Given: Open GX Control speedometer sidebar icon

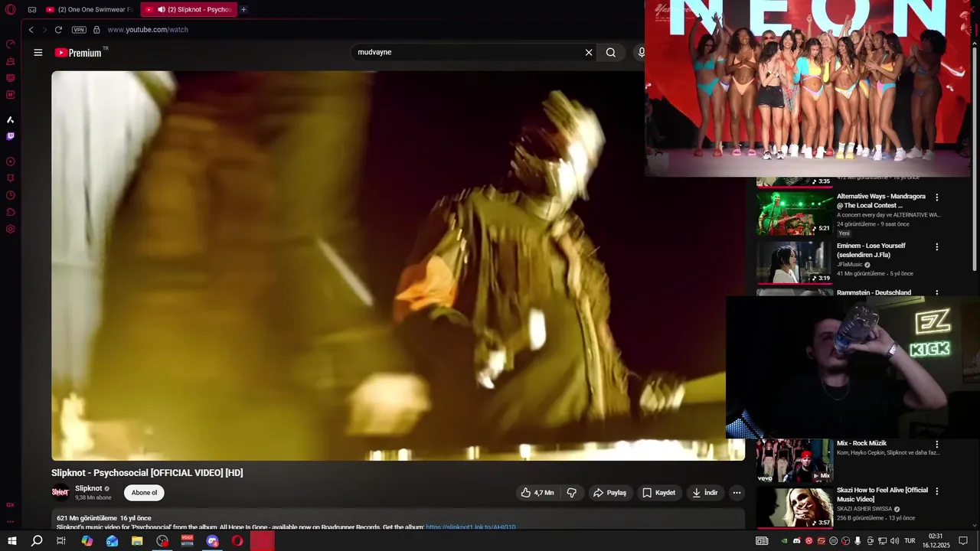Looking at the screenshot, I should point(11,44).
